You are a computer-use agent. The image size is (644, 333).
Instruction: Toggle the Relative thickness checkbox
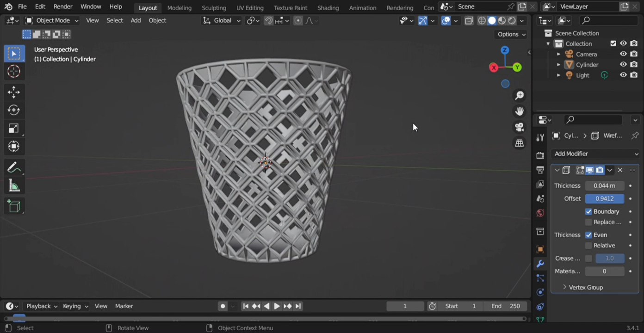(x=588, y=246)
